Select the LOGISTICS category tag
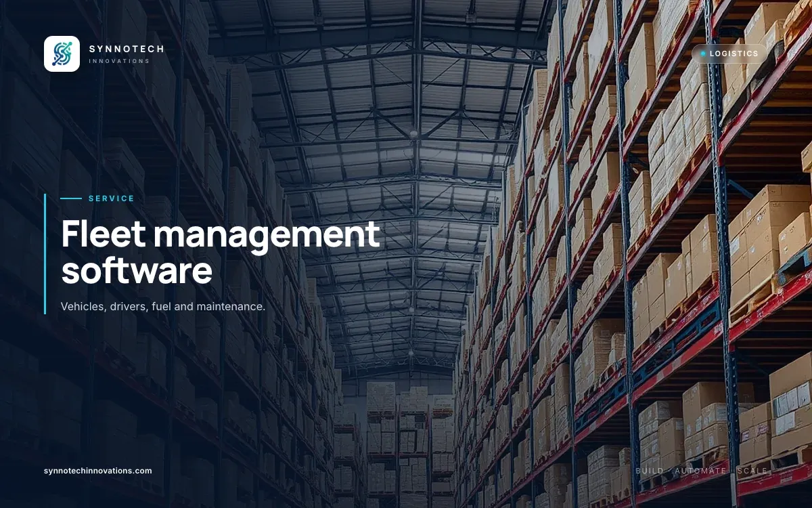 [x=729, y=54]
